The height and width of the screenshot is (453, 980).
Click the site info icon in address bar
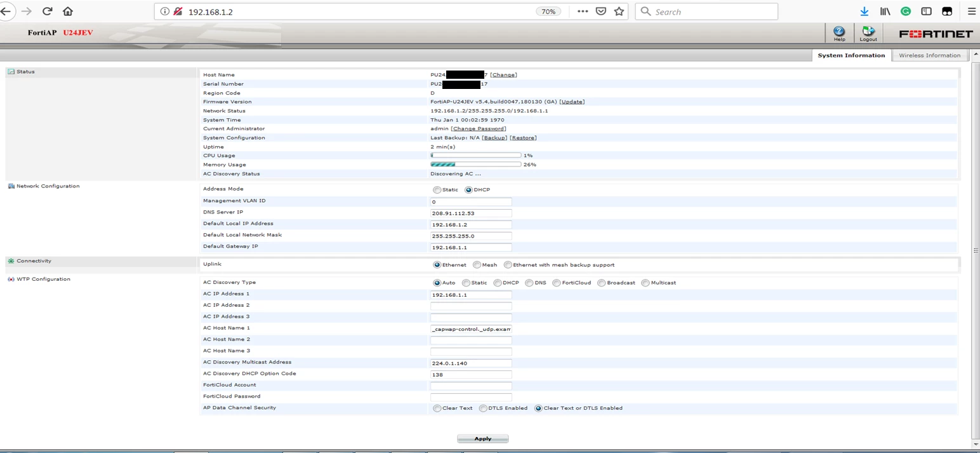164,11
